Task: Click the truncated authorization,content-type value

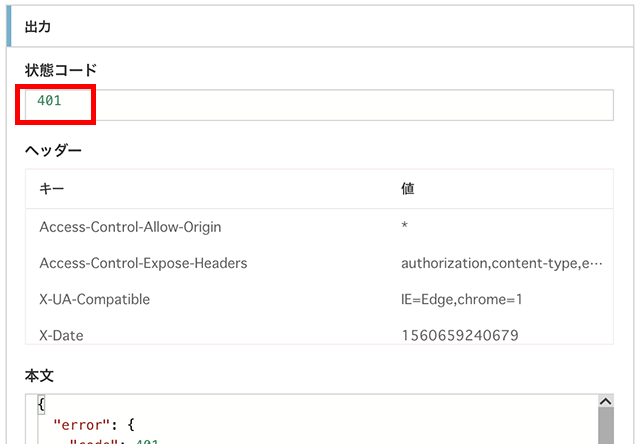Action: (501, 263)
